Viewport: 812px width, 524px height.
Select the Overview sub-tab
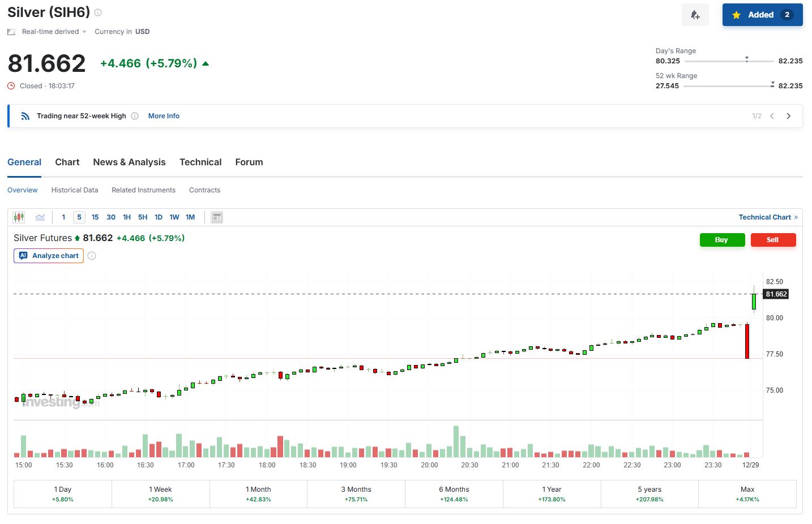23,190
